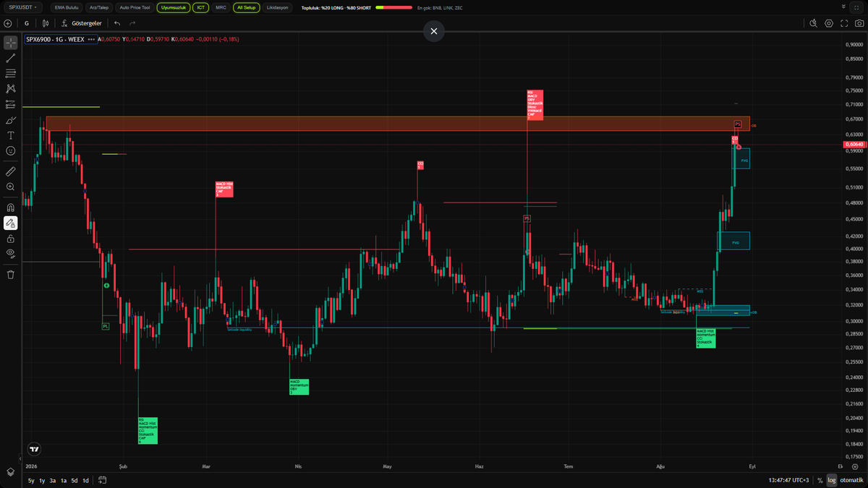Open the chart patterns tool

11,88
